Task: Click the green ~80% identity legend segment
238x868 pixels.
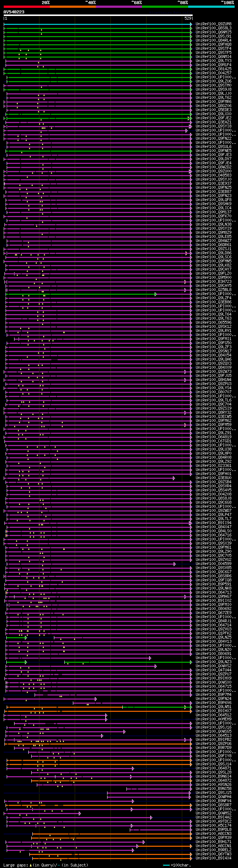Action: point(165,7)
